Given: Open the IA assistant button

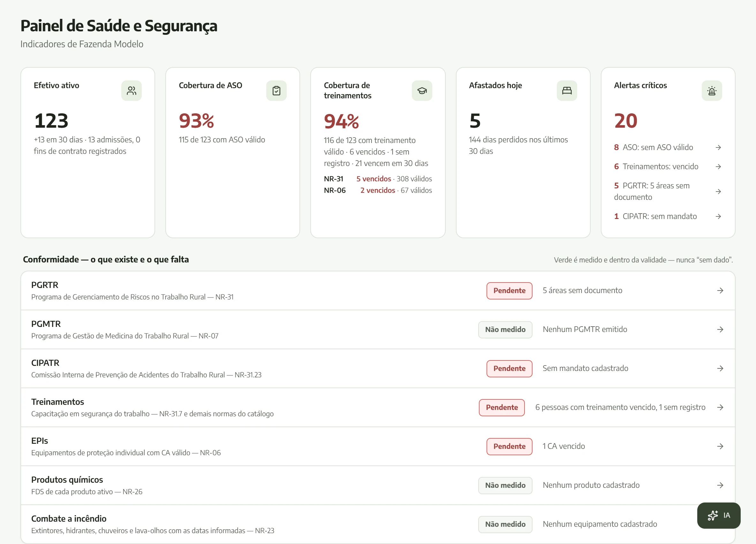Looking at the screenshot, I should [x=719, y=515].
